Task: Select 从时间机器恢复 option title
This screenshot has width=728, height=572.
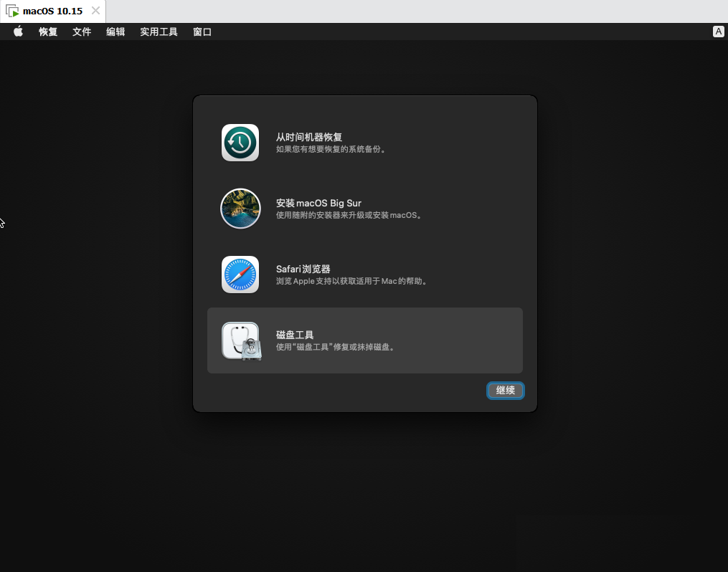Action: pos(309,137)
